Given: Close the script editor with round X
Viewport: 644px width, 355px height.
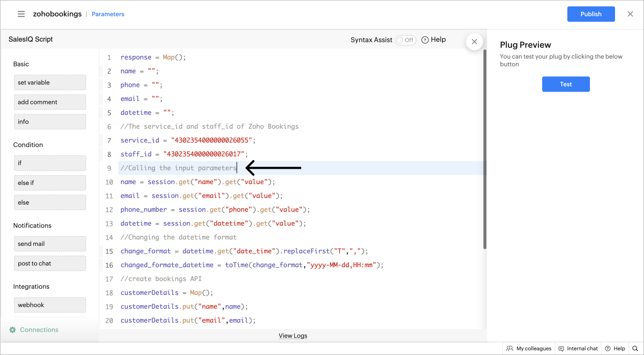Looking at the screenshot, I should click(x=474, y=42).
